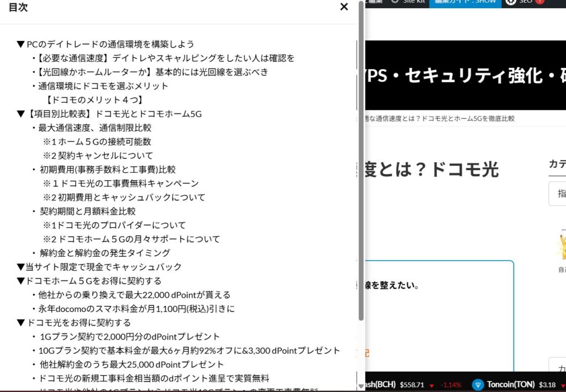Go to ※1ドコモ光のプロバイダーについて
Screen dimensions: 566x392
(114, 225)
